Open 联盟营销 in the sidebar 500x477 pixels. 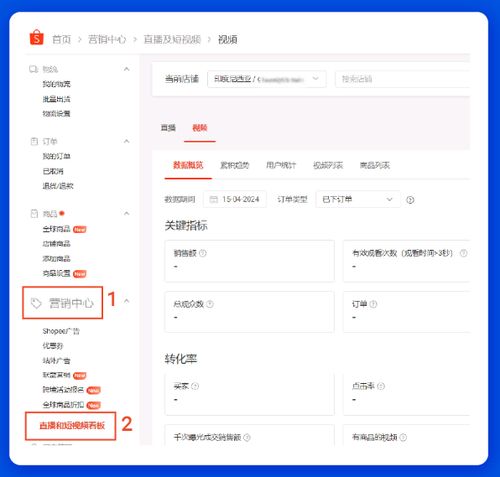(56, 375)
